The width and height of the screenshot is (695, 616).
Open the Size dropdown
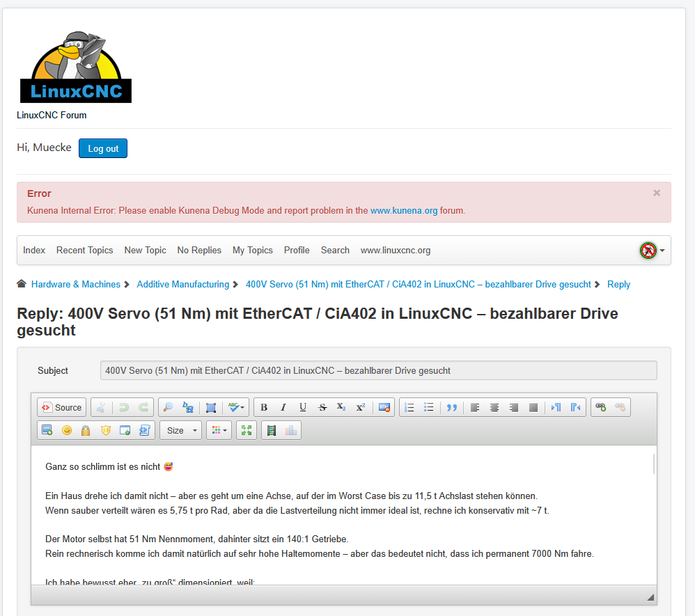[181, 431]
